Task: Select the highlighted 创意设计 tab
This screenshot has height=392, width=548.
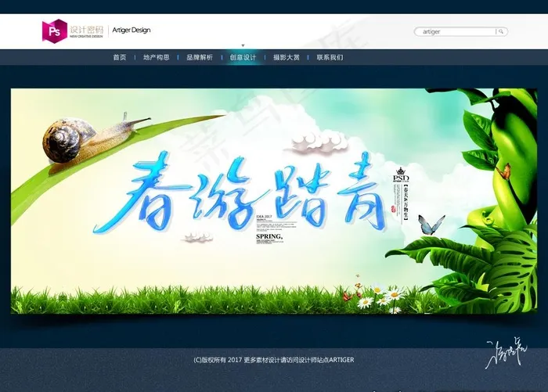Action: point(243,57)
